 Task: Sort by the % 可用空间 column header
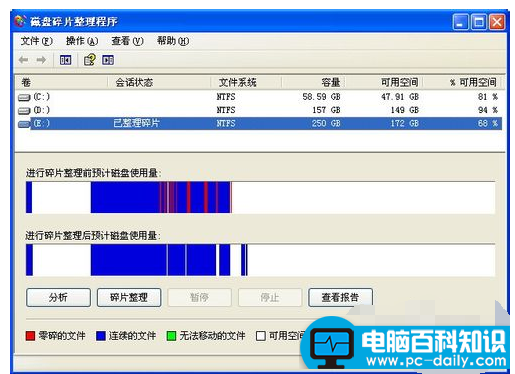click(462, 82)
